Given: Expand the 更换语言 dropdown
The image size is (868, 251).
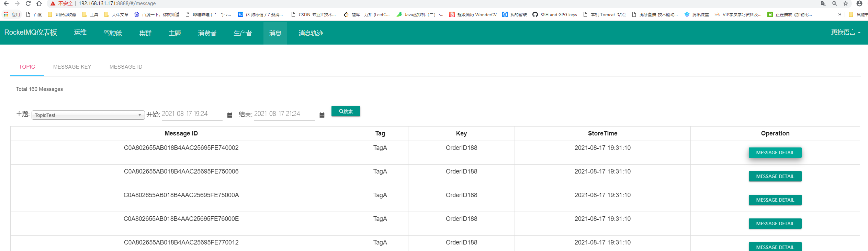Looking at the screenshot, I should pos(846,32).
